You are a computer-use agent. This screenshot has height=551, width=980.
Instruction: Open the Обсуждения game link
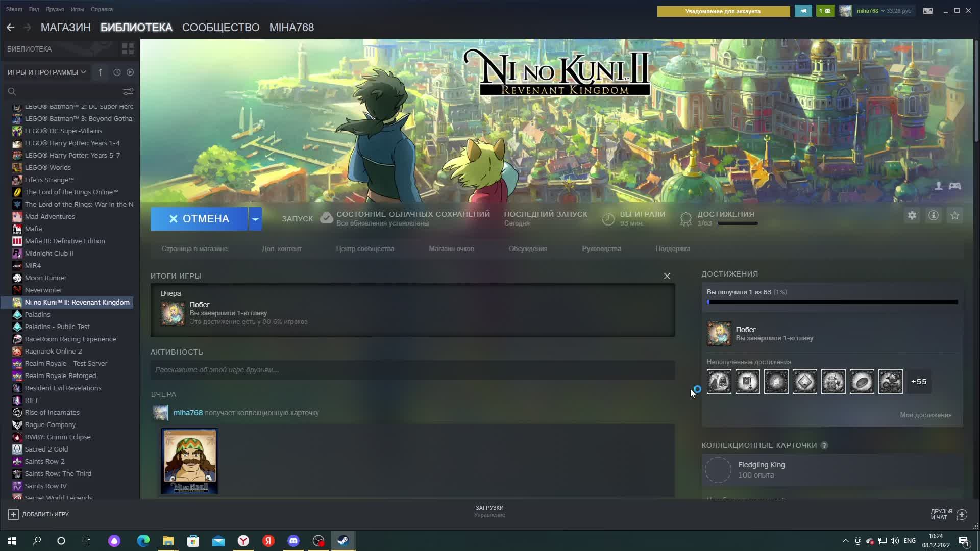click(527, 249)
